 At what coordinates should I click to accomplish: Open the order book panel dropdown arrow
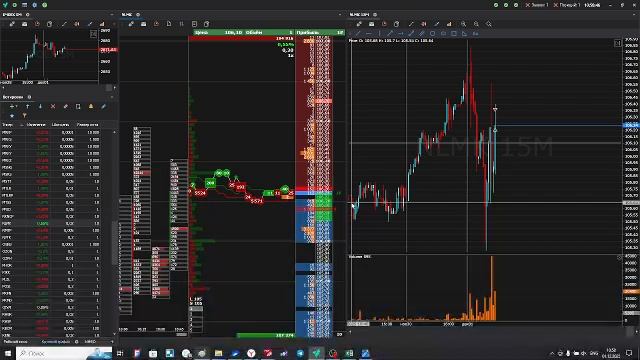[340, 15]
